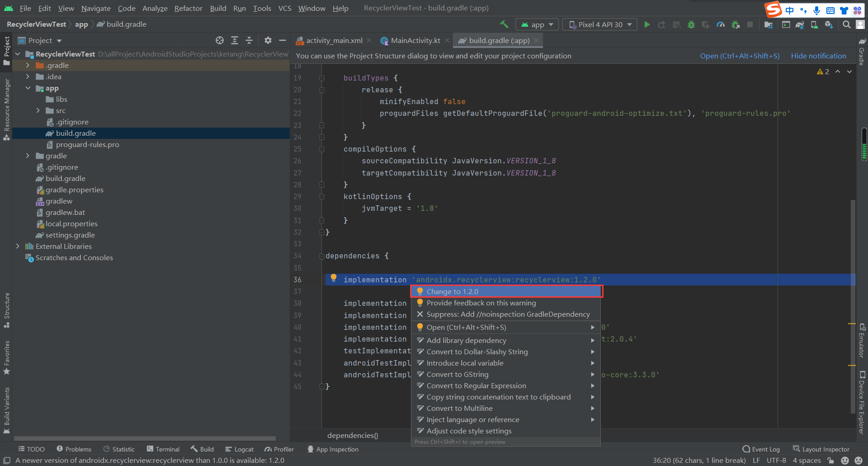Open the Pixel 4 API 30 device dropdown
Image resolution: width=868 pixels, height=466 pixels.
[x=600, y=24]
